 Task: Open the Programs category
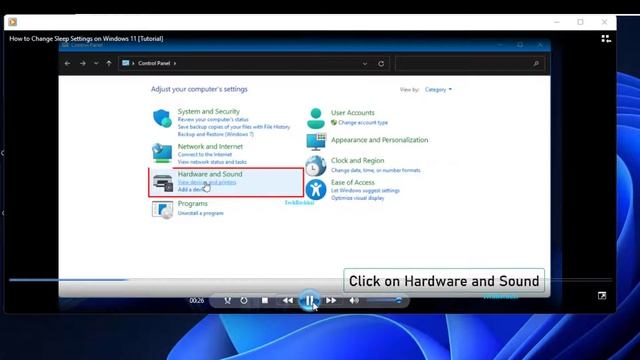(193, 203)
